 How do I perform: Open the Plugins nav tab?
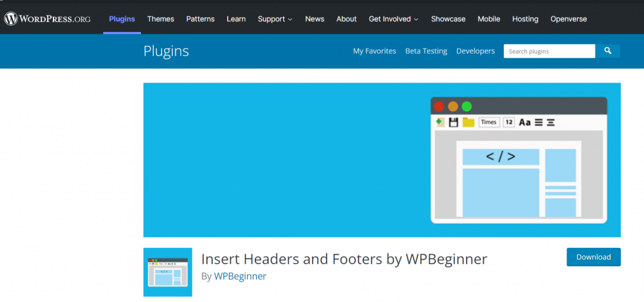coord(122,19)
